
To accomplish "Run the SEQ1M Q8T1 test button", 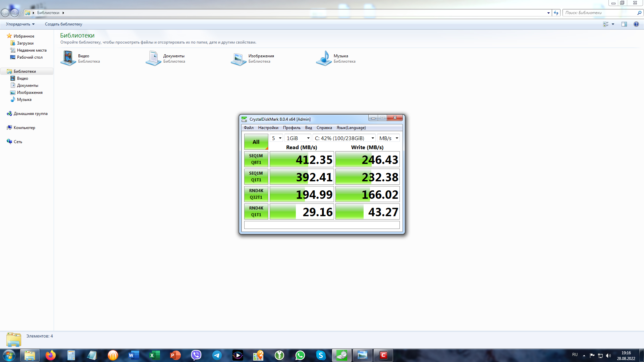I will click(x=256, y=159).
